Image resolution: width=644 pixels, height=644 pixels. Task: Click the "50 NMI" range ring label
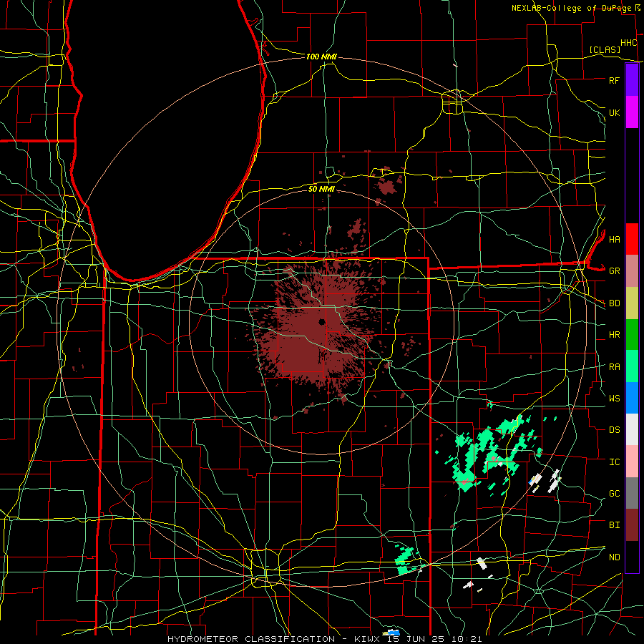pos(321,189)
